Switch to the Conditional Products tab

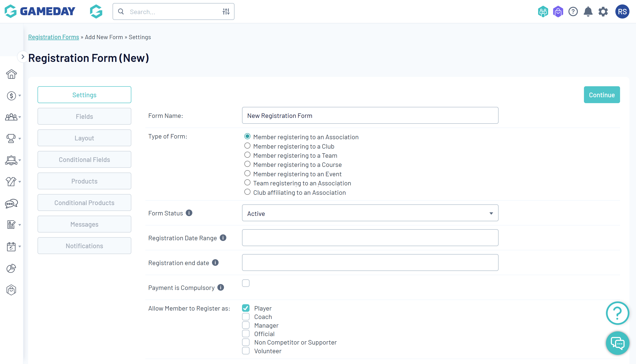tap(84, 203)
